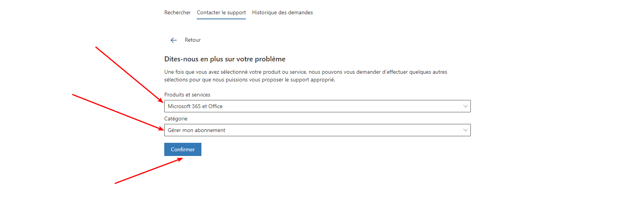Click the chevron on the Microsoft 365 et Office field

pyautogui.click(x=465, y=106)
